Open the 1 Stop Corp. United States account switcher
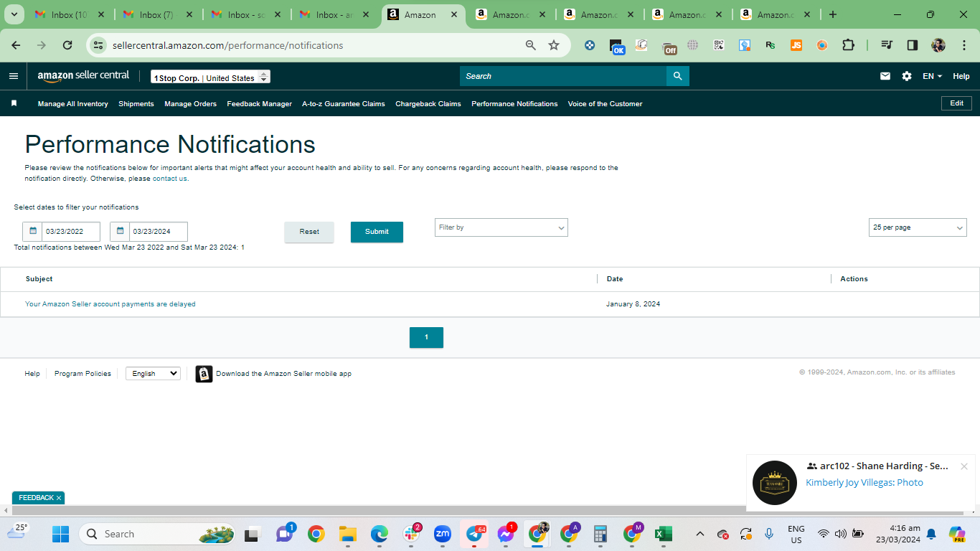This screenshot has width=980, height=551. pos(210,77)
